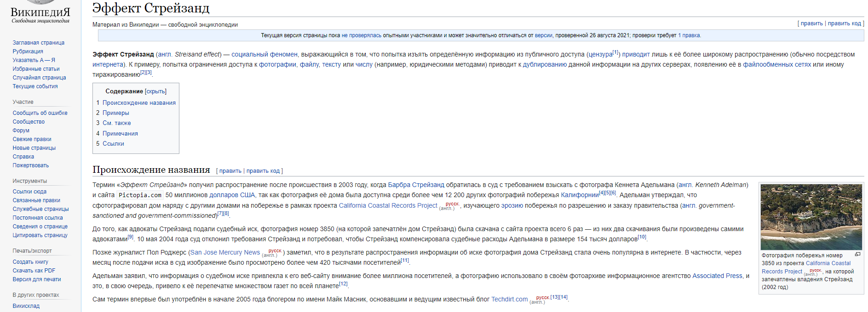Open дублированию link
Screen dimensions: 868x312
point(545,65)
